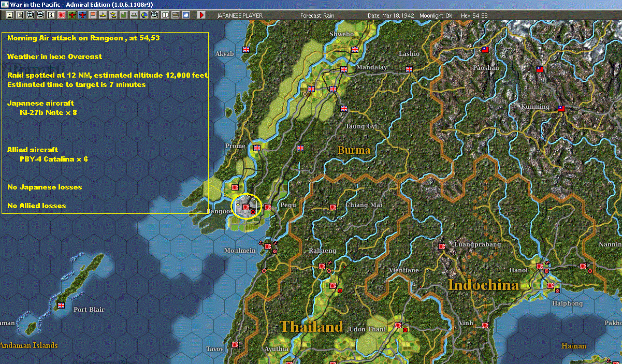Select the British flag at Prome
Image resolution: width=622 pixels, height=364 pixels.
[256, 148]
